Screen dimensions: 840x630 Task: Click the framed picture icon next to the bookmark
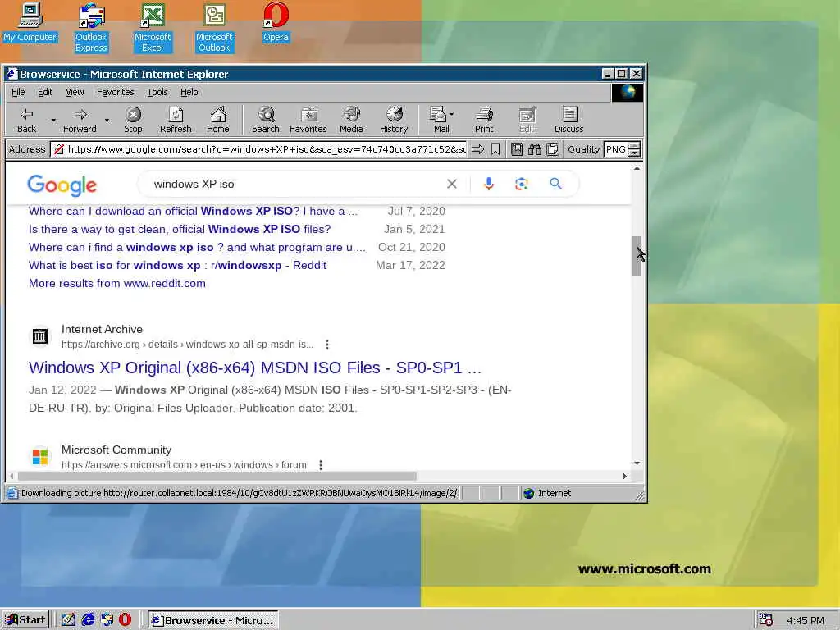(x=517, y=149)
